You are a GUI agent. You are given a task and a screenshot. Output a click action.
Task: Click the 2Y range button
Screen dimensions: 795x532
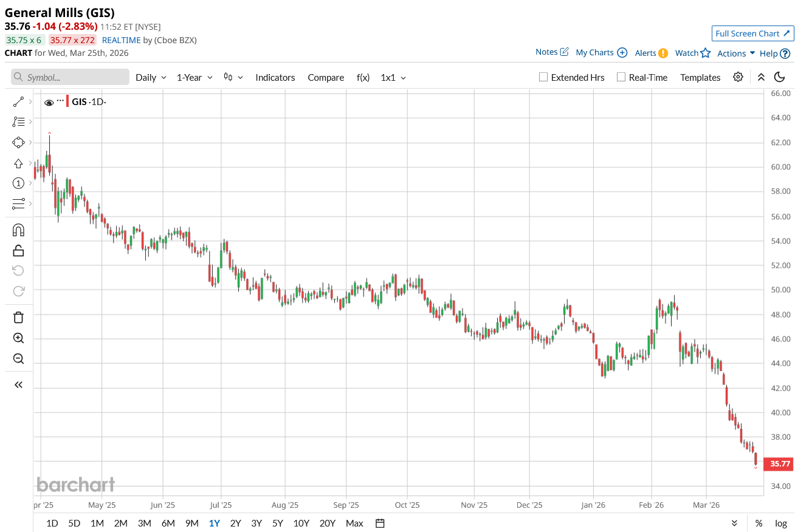click(235, 523)
